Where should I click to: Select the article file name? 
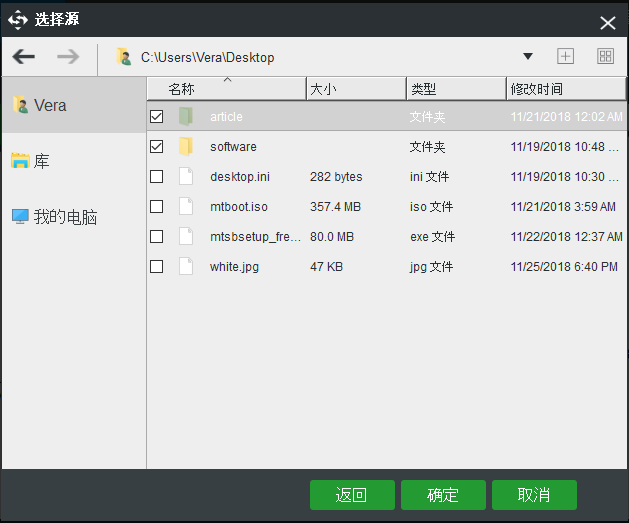coord(226,117)
